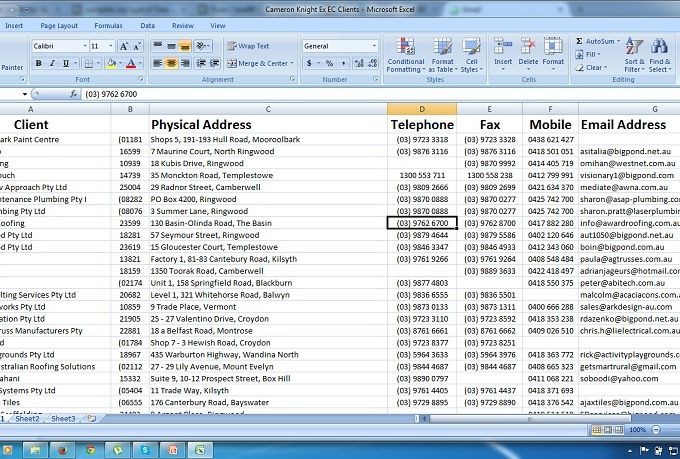Click the Cell Styles icon
The height and width of the screenshot is (459, 680).
click(x=470, y=50)
